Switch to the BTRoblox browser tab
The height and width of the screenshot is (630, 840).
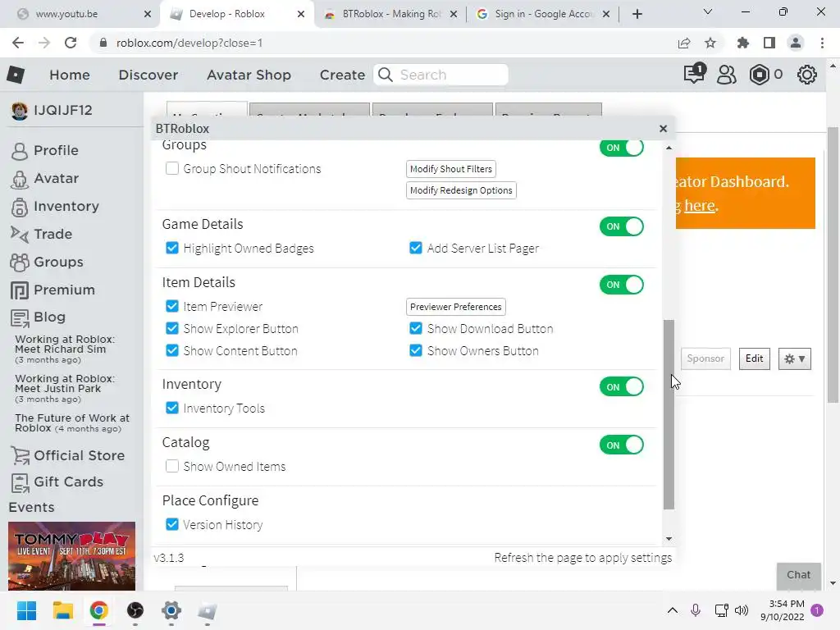pos(391,14)
